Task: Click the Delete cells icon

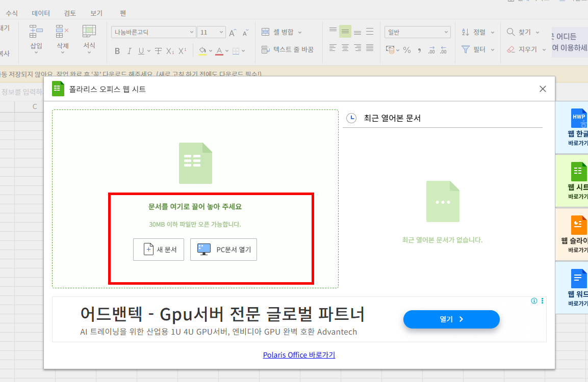Action: click(62, 38)
